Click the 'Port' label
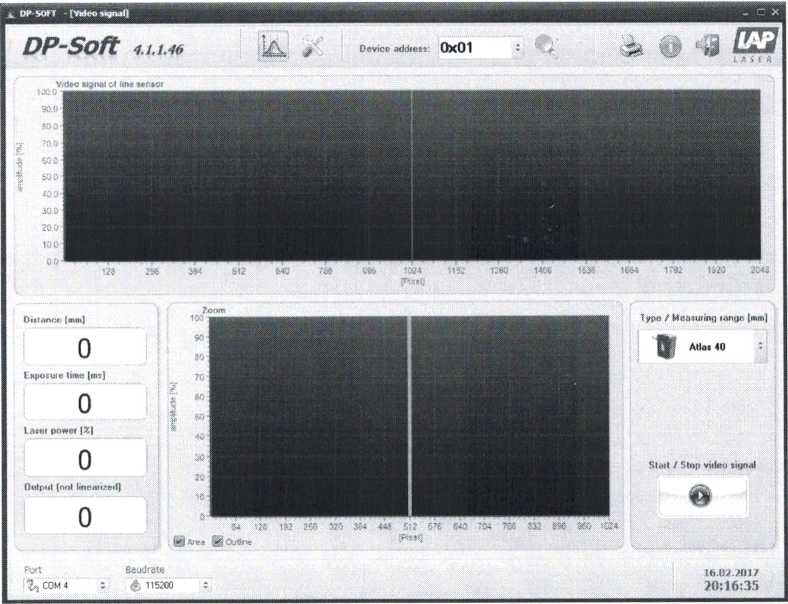 (x=33, y=569)
